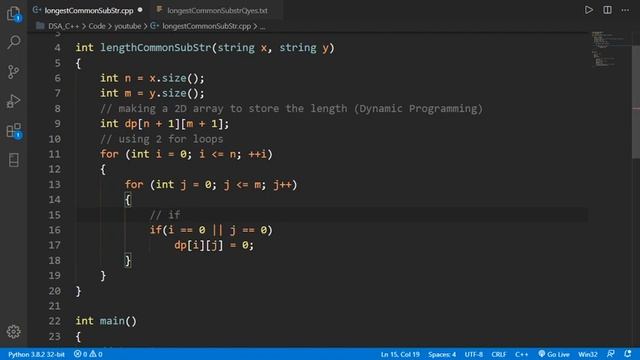Open the Run and Debug view

click(13, 101)
